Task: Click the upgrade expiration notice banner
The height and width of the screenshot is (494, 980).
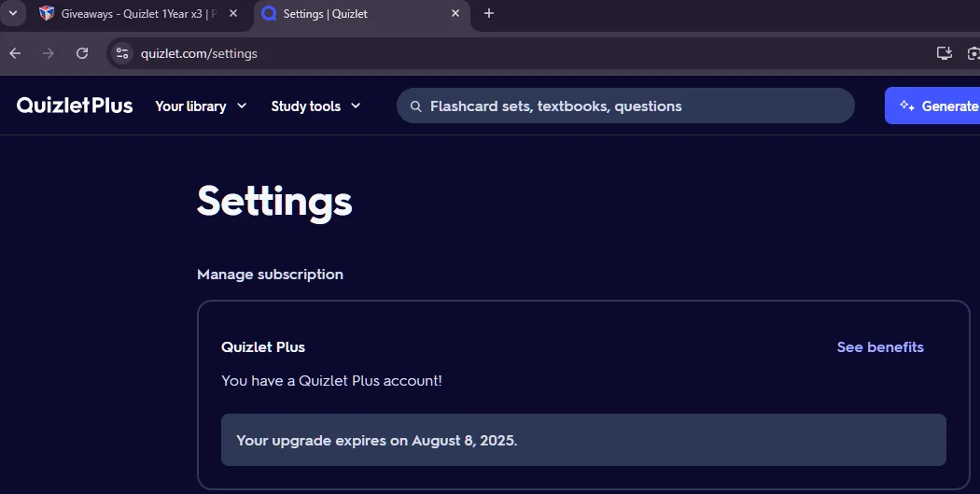Action: pos(583,440)
